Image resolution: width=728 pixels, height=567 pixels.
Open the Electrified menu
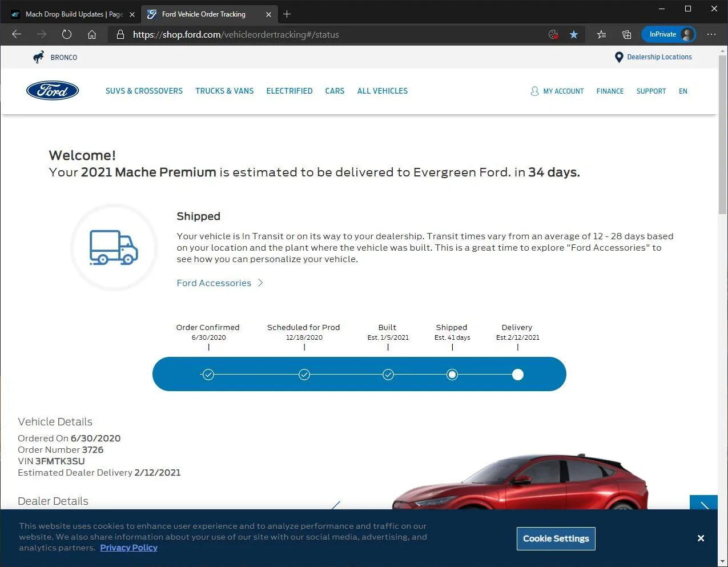289,91
